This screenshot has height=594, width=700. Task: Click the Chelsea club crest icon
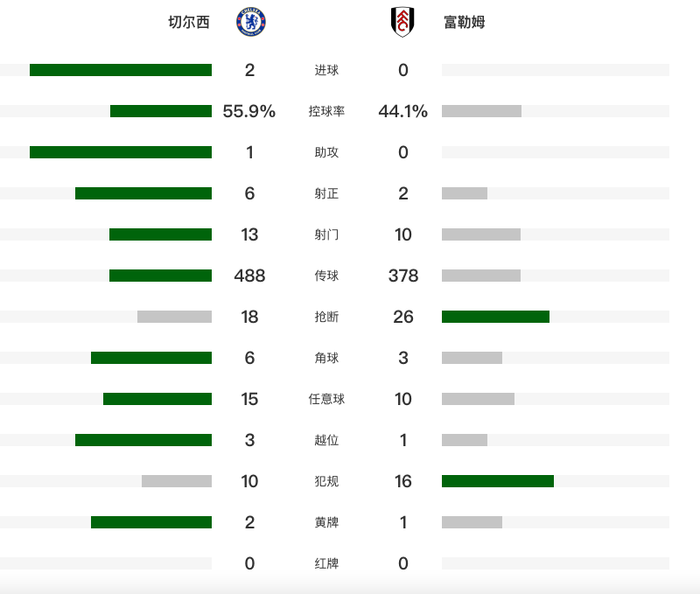pos(250,23)
